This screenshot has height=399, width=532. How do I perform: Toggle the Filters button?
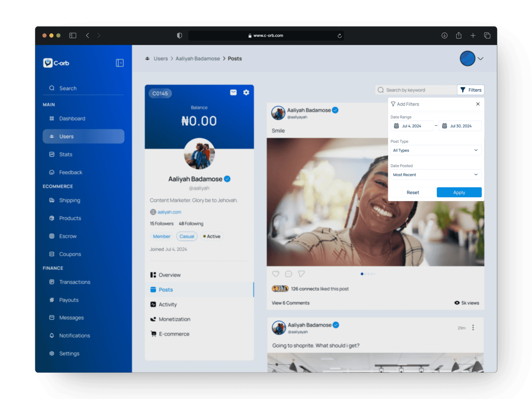coord(470,90)
